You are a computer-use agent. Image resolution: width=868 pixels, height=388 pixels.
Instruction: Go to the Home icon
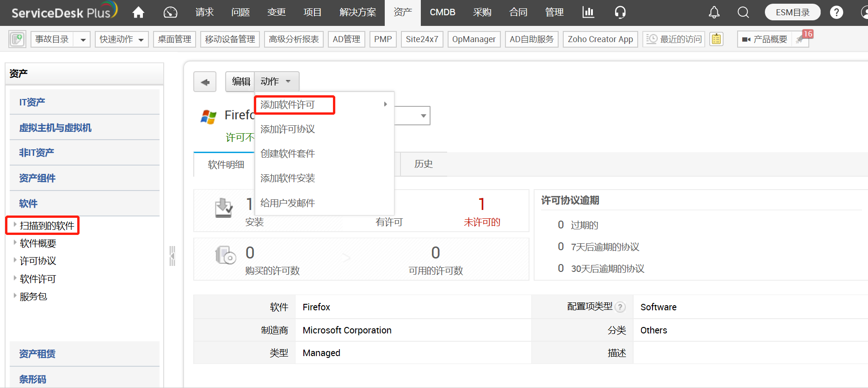(138, 12)
